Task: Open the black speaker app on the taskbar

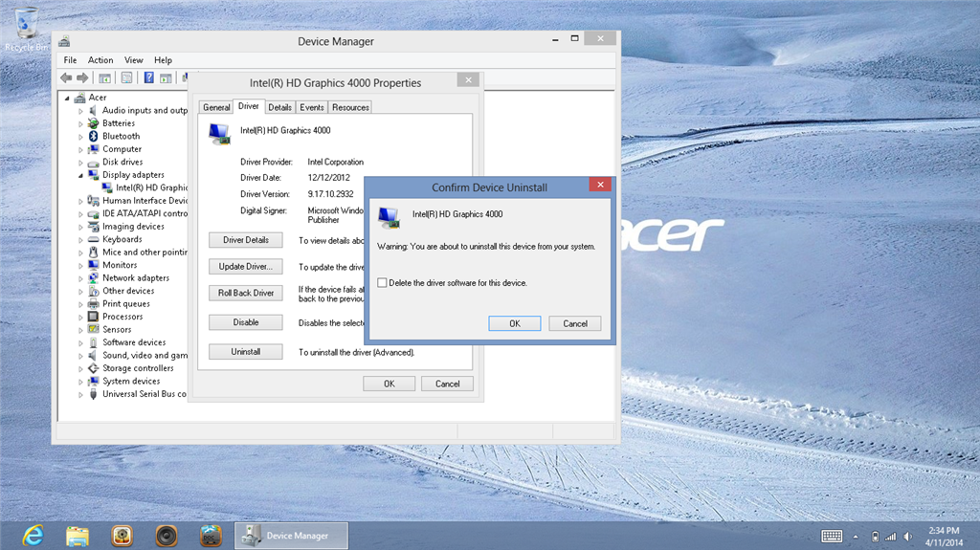Action: coord(167,536)
